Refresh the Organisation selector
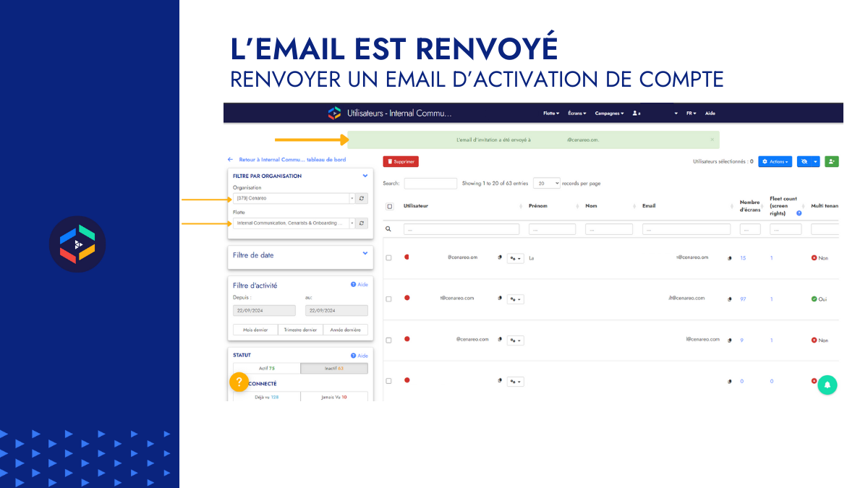The image size is (868, 488). pos(362,198)
